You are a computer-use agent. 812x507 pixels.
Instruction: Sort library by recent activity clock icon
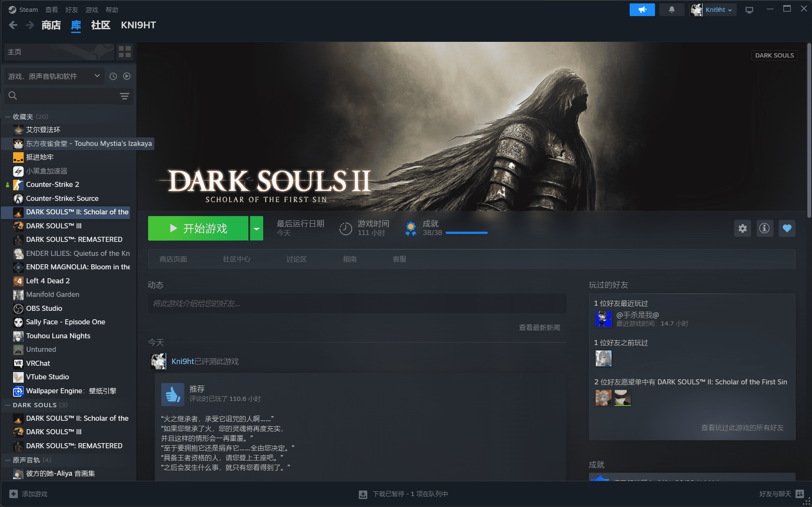(x=113, y=76)
